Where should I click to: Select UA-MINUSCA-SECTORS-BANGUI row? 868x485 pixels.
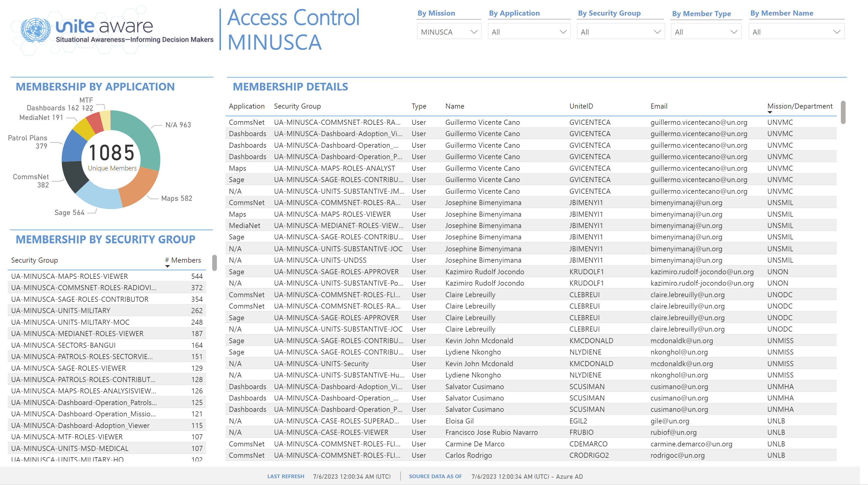[107, 345]
